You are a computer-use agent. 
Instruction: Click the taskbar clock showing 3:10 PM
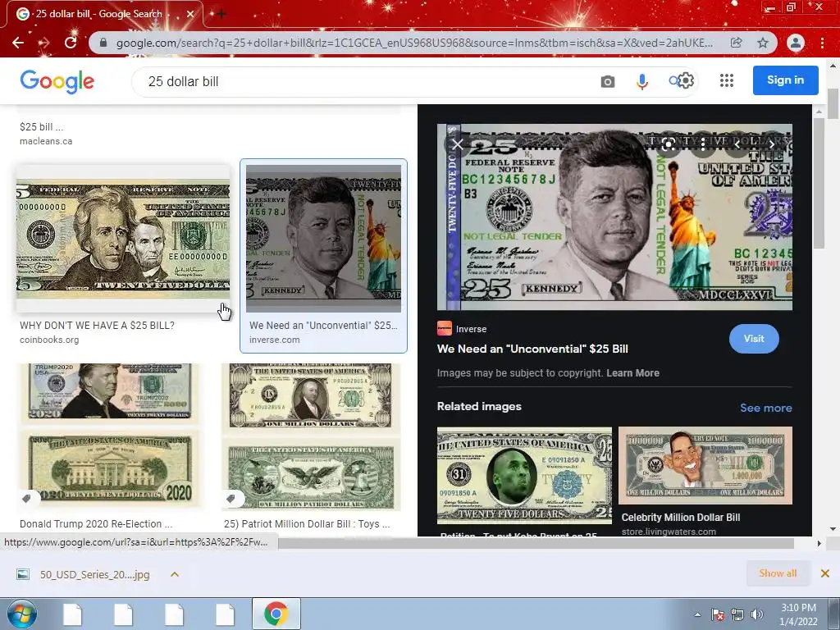[798, 614]
